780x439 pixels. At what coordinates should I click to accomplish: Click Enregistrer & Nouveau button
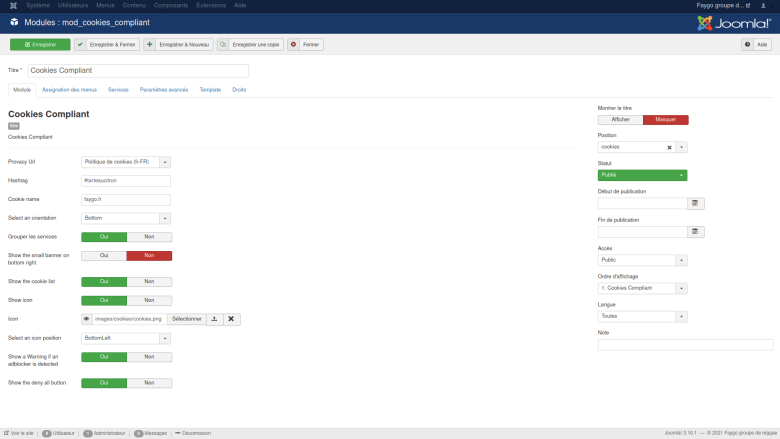click(179, 45)
